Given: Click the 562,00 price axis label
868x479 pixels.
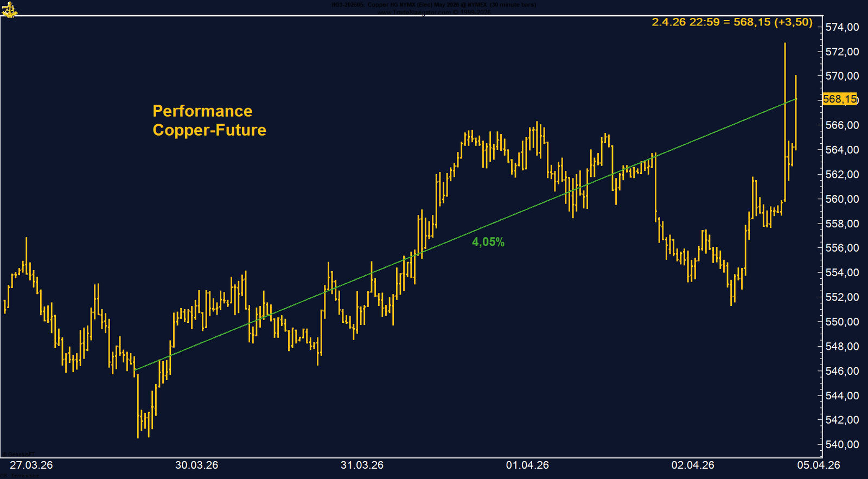Looking at the screenshot, I should pos(842,174).
